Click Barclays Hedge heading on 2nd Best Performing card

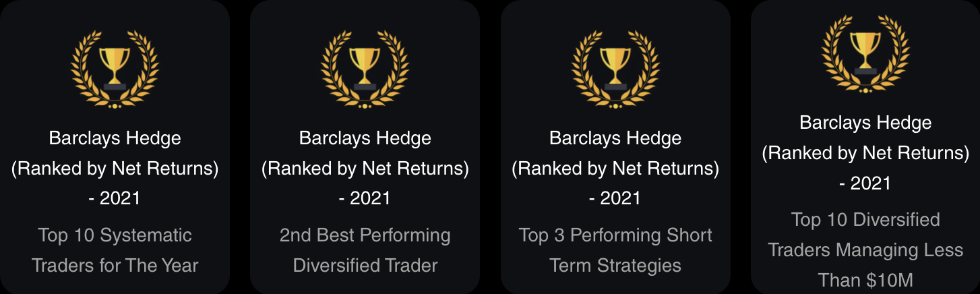tap(365, 139)
